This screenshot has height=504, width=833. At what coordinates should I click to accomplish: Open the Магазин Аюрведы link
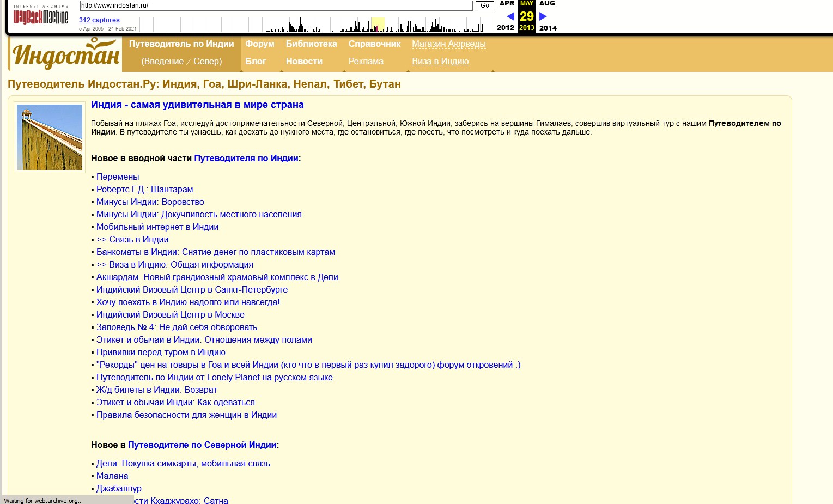[x=448, y=44]
